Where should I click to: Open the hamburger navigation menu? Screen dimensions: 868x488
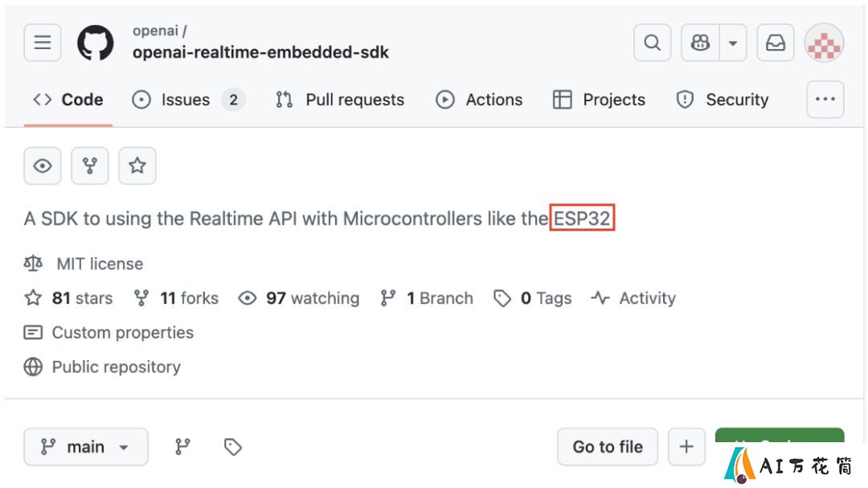click(x=43, y=43)
